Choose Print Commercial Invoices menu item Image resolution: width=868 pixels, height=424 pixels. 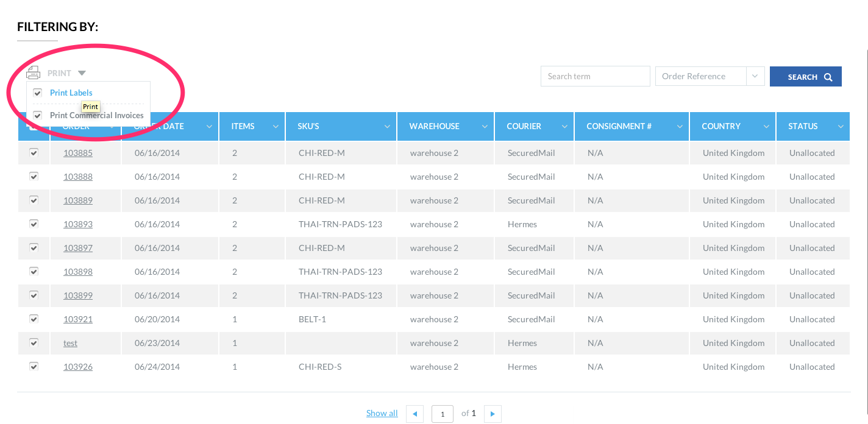[96, 115]
